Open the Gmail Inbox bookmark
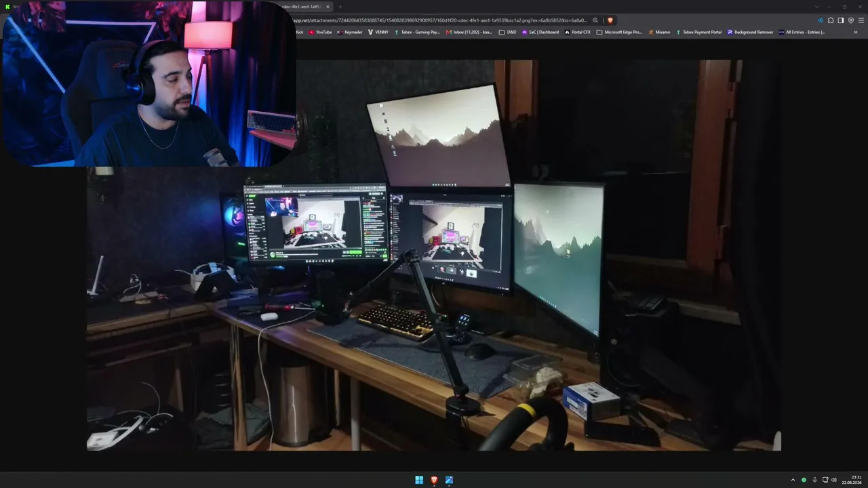The height and width of the screenshot is (488, 868). (x=470, y=32)
